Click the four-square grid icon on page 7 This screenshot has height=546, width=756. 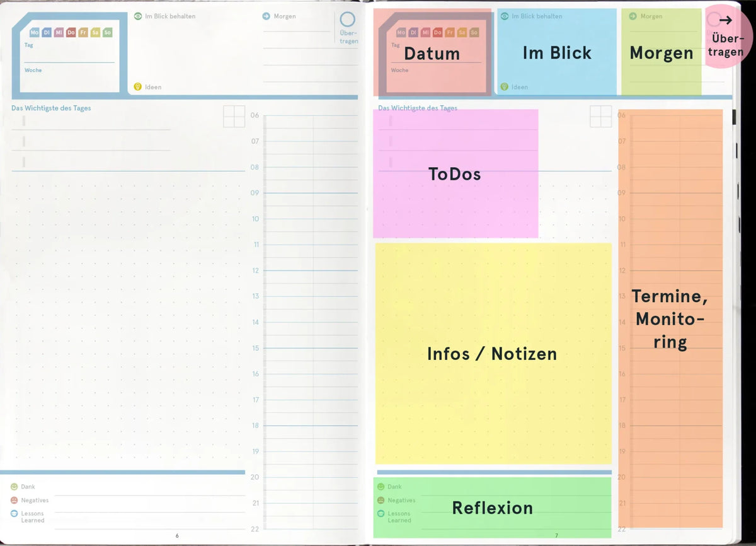point(601,116)
